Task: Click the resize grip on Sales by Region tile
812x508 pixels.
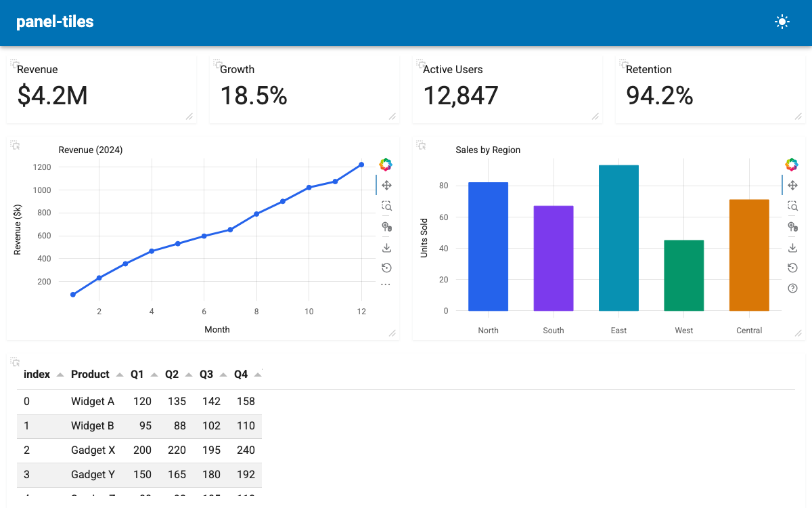Action: tap(798, 333)
